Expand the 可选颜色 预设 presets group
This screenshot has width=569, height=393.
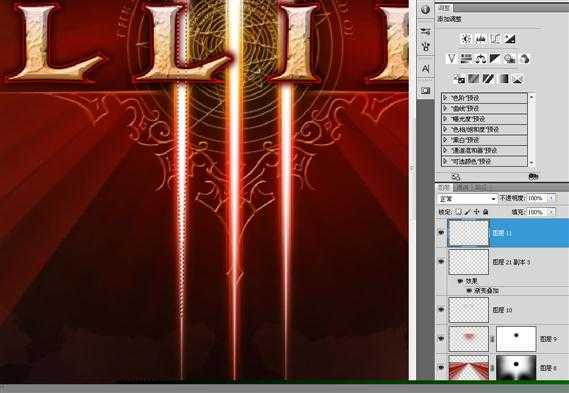[x=445, y=161]
